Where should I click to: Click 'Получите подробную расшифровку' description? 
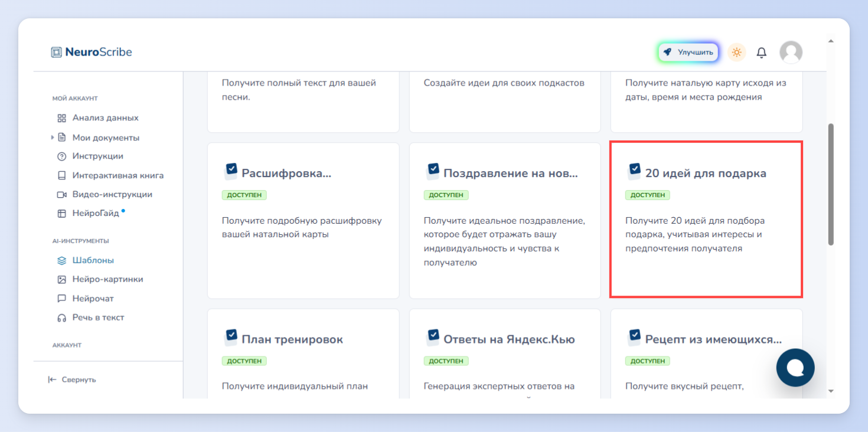(x=302, y=227)
